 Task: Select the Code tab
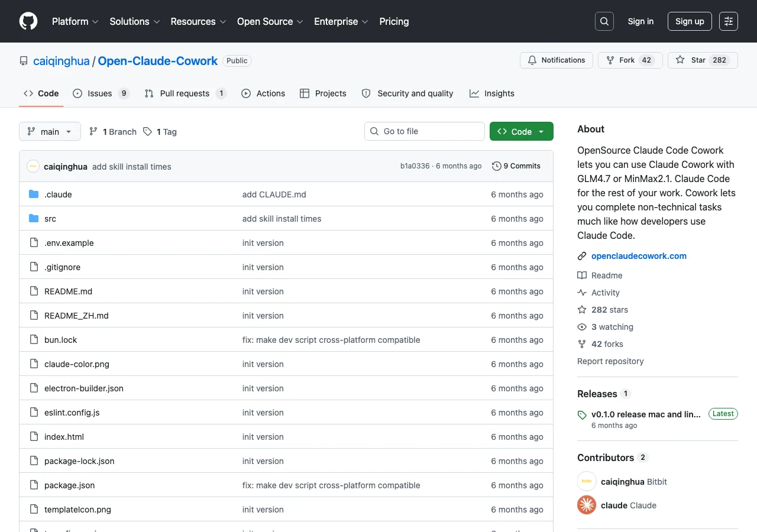41,93
